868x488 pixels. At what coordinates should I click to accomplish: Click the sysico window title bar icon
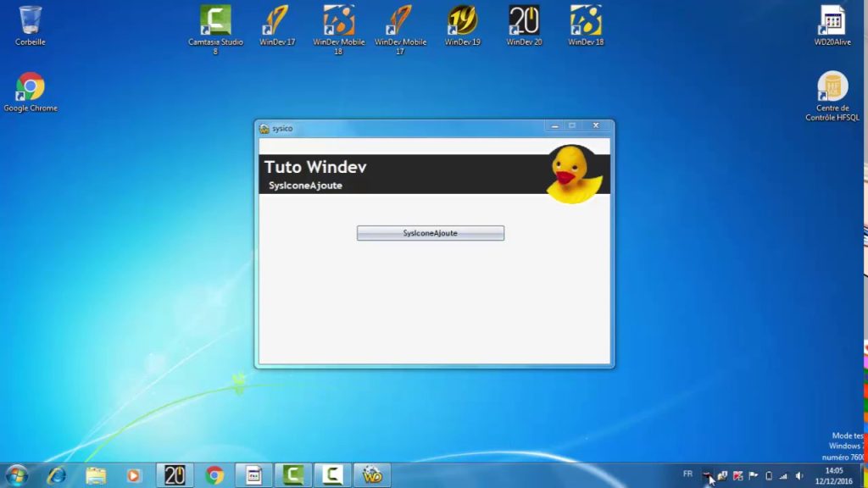click(264, 129)
